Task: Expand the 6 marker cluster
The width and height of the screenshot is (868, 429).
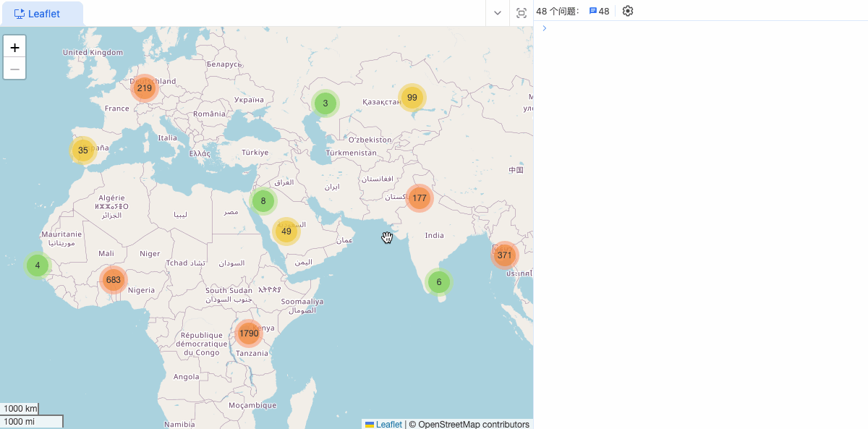Action: 438,282
